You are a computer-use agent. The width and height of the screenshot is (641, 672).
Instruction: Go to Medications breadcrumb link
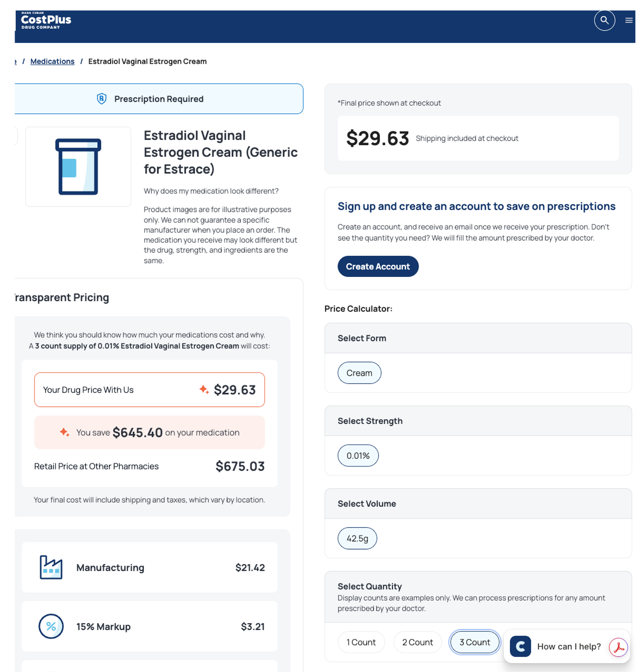[52, 61]
